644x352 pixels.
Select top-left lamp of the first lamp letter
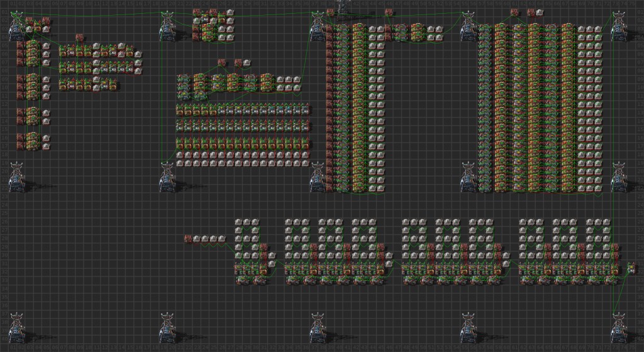[238, 222]
